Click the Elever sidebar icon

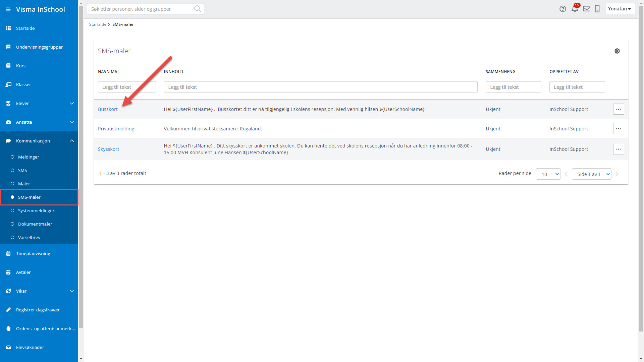coord(8,103)
